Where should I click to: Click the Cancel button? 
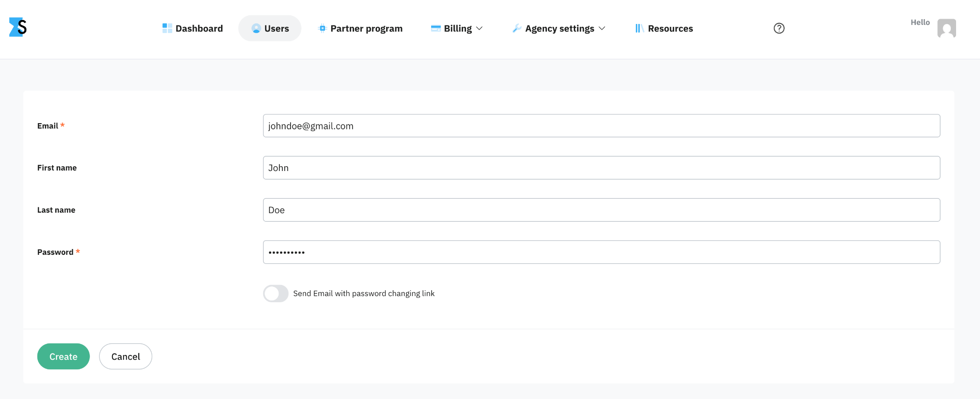(x=126, y=356)
